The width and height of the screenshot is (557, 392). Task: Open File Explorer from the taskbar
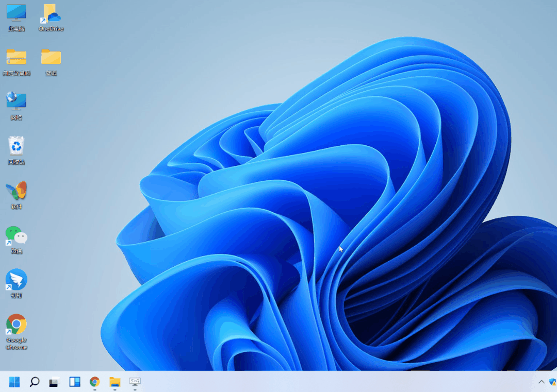(x=115, y=382)
